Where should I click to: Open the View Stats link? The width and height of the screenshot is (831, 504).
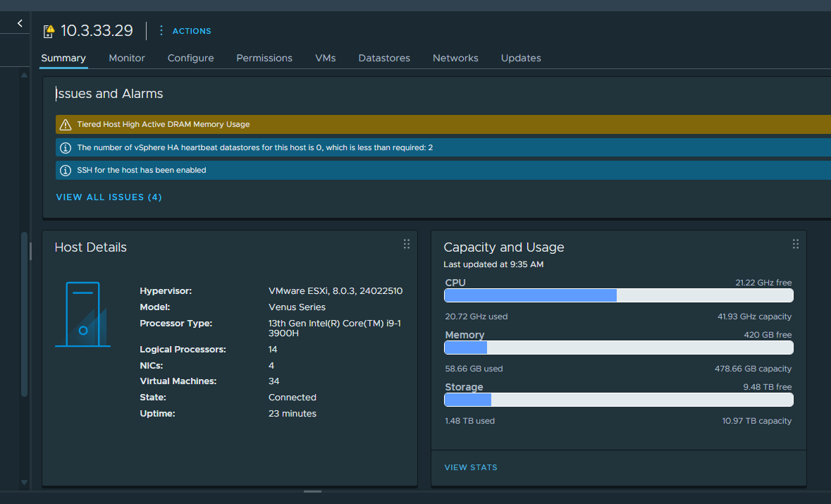471,467
